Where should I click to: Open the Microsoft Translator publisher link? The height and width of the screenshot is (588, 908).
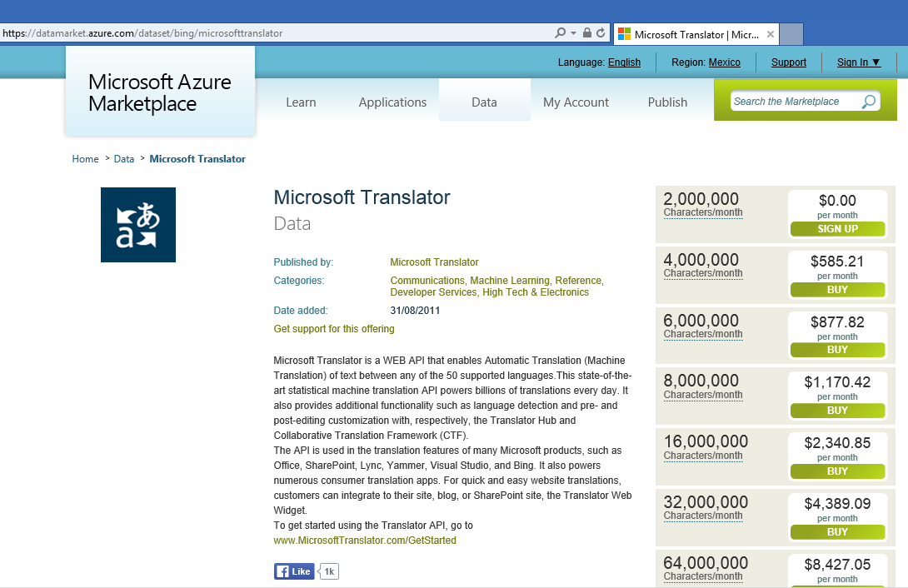(x=434, y=262)
